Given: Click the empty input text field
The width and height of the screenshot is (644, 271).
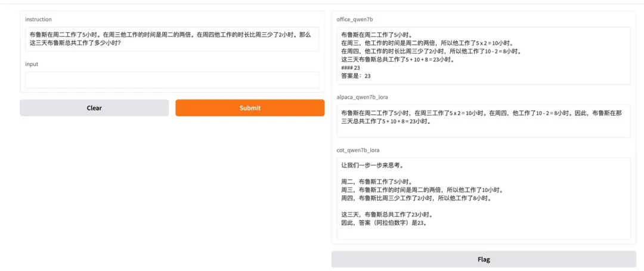Looking at the screenshot, I should tap(172, 80).
